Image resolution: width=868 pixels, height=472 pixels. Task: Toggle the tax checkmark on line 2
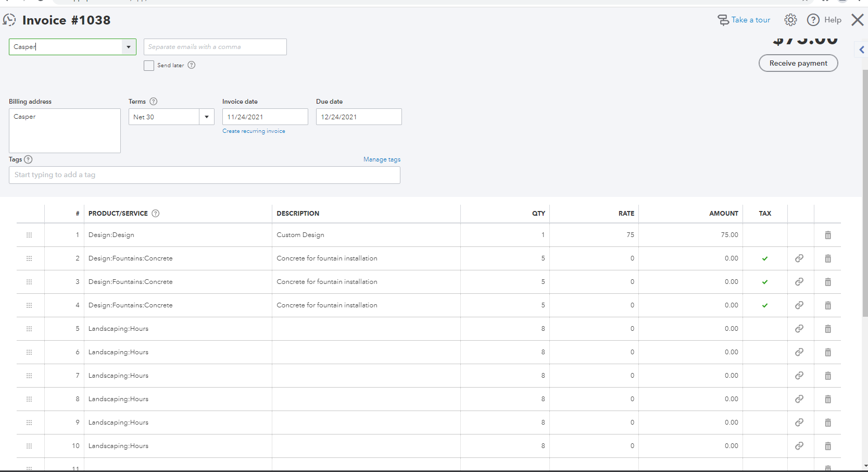[x=765, y=258]
